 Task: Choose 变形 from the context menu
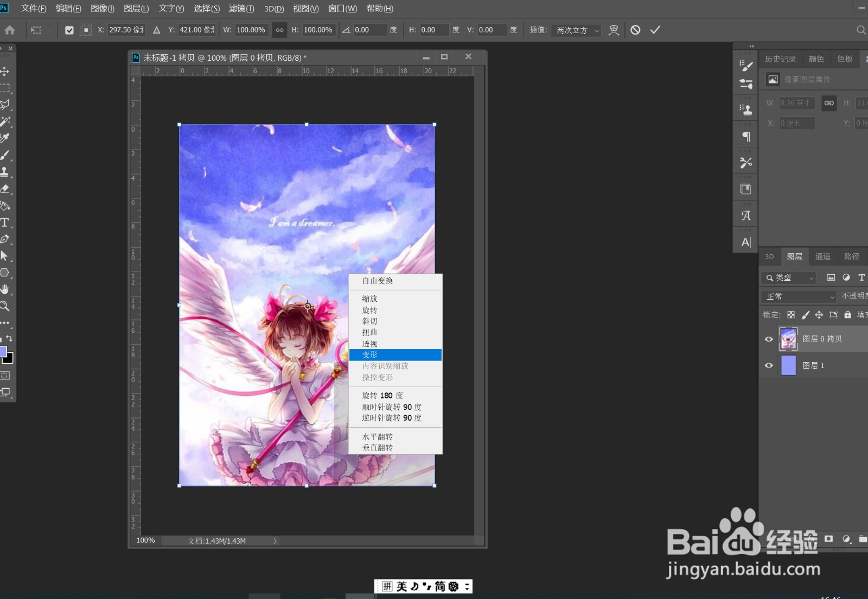point(395,355)
